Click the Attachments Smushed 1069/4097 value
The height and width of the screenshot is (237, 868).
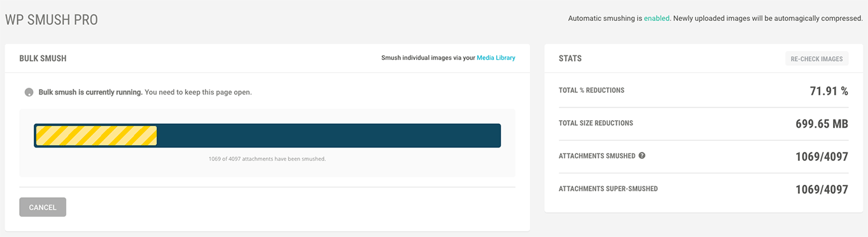pyautogui.click(x=822, y=157)
